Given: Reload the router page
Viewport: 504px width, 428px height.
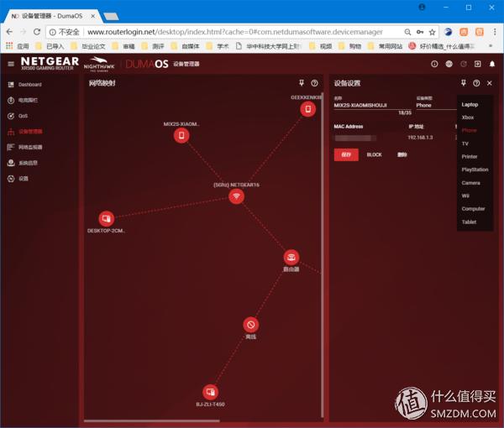Looking at the screenshot, I should (37, 32).
